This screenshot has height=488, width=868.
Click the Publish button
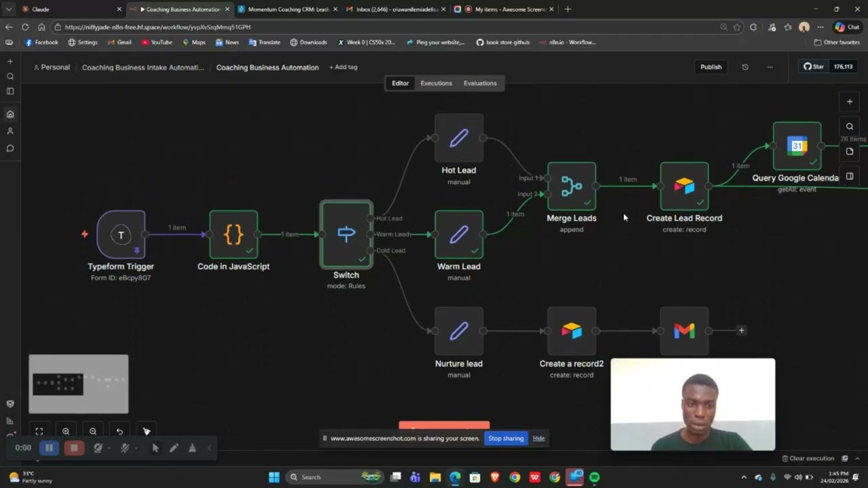point(711,67)
